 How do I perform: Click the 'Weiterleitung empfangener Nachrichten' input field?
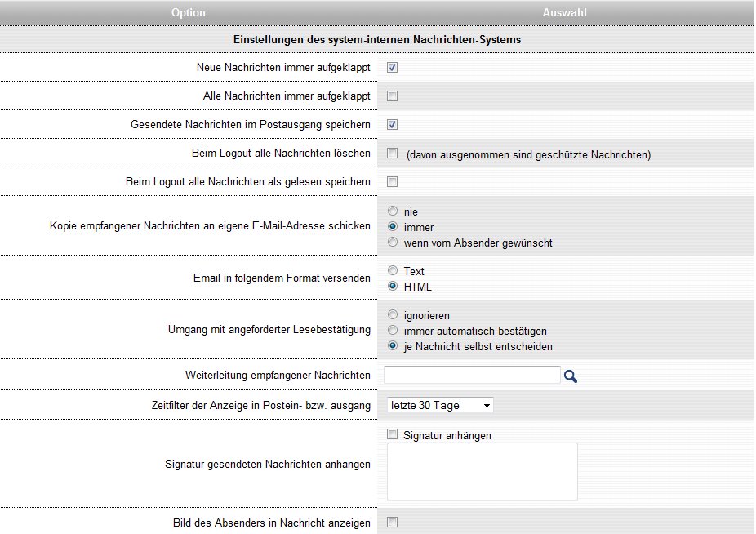[471, 375]
